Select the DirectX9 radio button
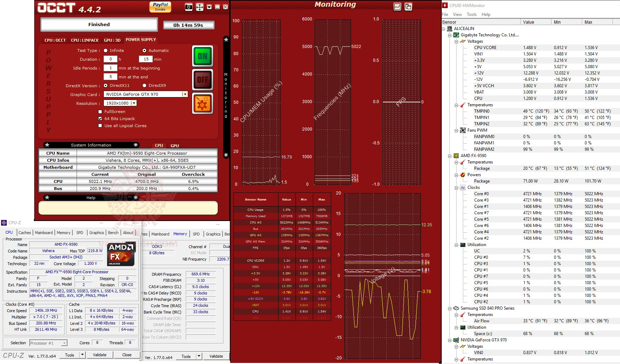Viewport: 620px width, 364px height. click(144, 85)
